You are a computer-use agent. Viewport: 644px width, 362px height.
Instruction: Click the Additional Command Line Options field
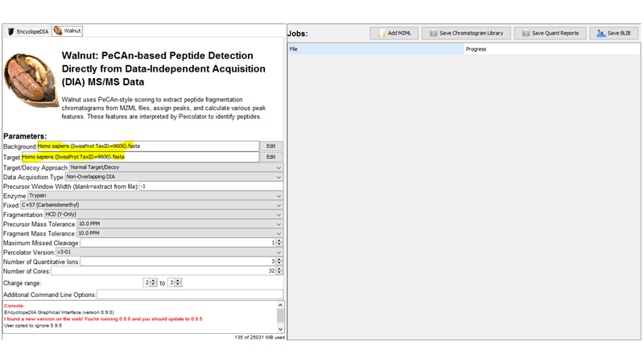190,294
